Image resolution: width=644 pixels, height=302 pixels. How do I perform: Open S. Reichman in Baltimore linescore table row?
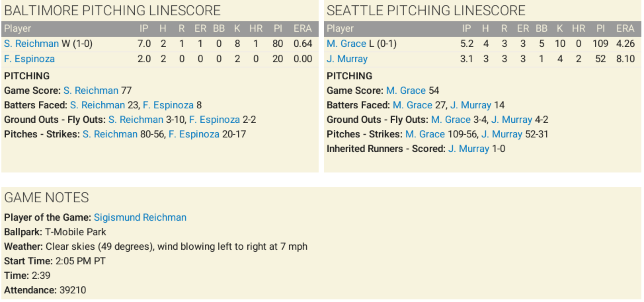coord(31,44)
